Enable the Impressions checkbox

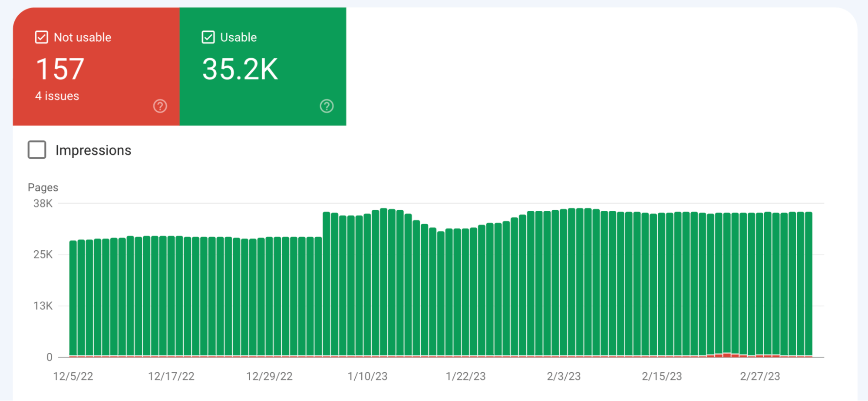coord(36,150)
